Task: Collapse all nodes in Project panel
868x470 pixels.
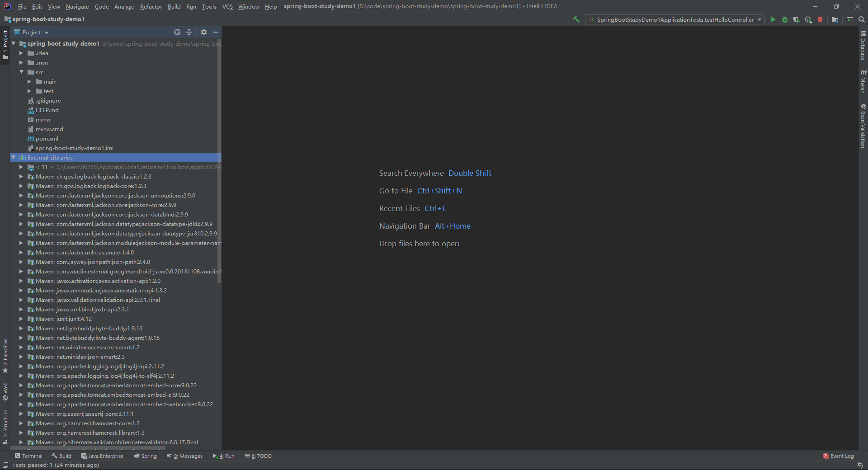Action: tap(189, 32)
